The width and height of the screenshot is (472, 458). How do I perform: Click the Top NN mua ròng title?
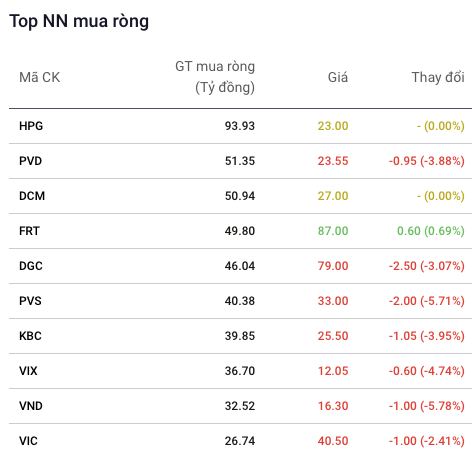[79, 21]
